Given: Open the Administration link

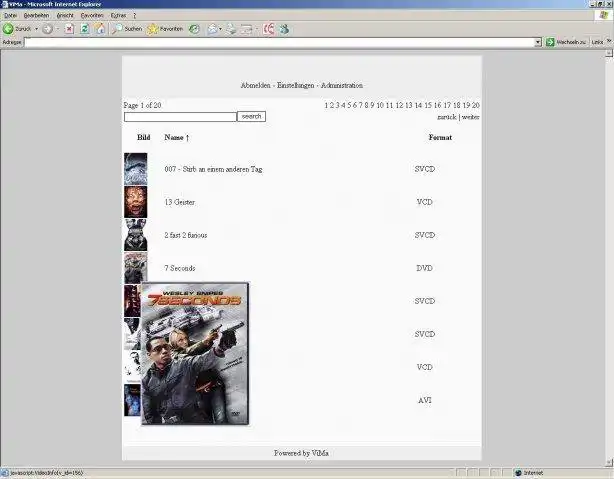Looking at the screenshot, I should pos(342,85).
